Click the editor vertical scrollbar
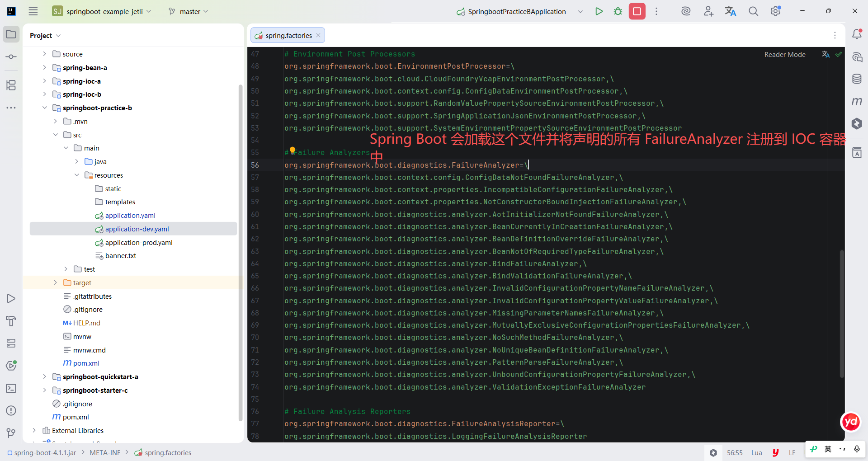The width and height of the screenshot is (868, 461). click(842, 314)
